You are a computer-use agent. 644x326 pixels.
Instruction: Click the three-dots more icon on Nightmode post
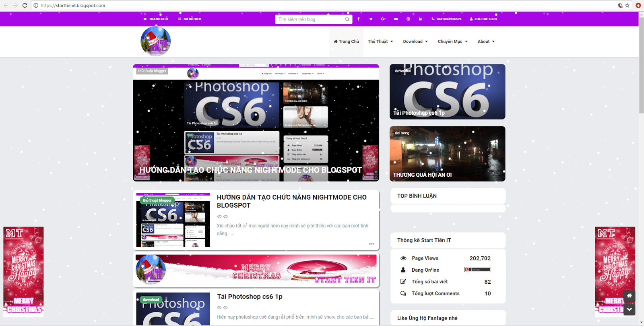pyautogui.click(x=372, y=244)
